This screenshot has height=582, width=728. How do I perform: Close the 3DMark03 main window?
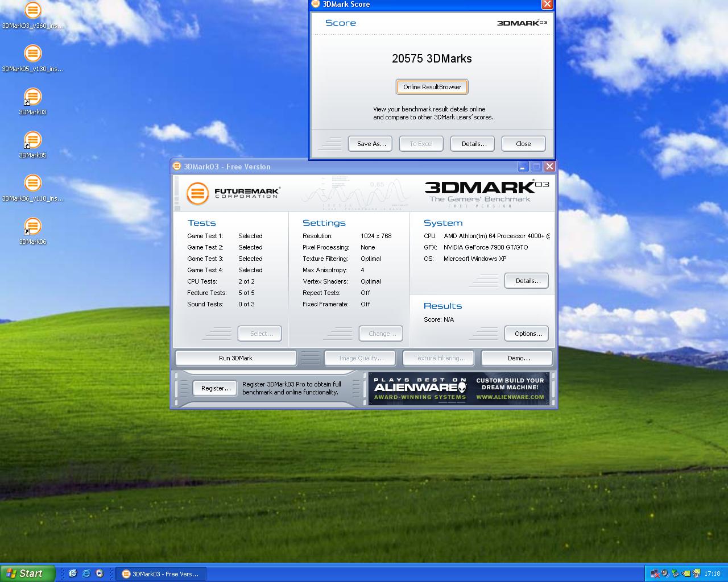[549, 167]
